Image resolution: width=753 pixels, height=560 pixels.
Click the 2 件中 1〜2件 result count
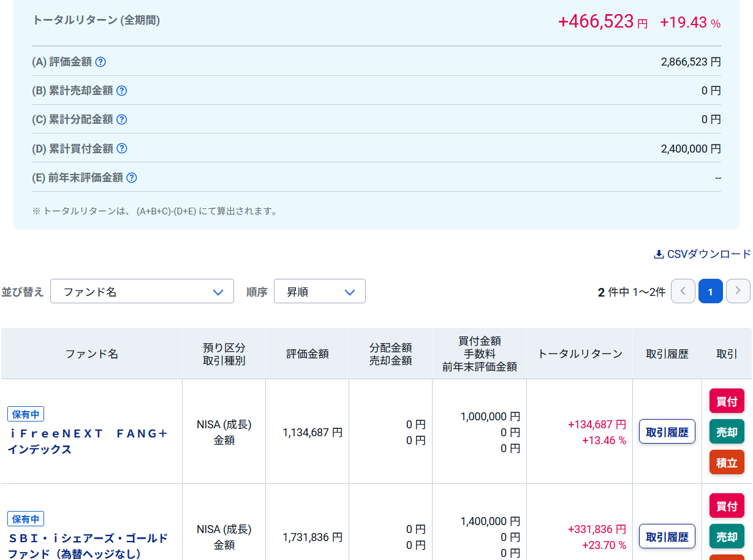click(x=632, y=292)
